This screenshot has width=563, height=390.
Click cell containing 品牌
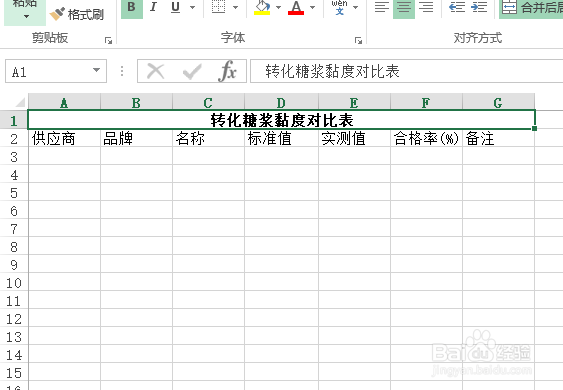point(136,138)
